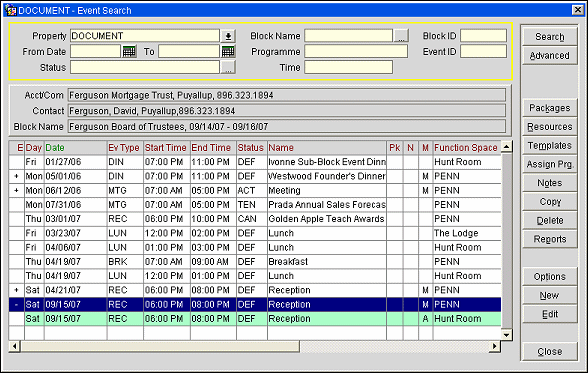The image size is (588, 373).
Task: Open the Packages button
Action: [550, 108]
